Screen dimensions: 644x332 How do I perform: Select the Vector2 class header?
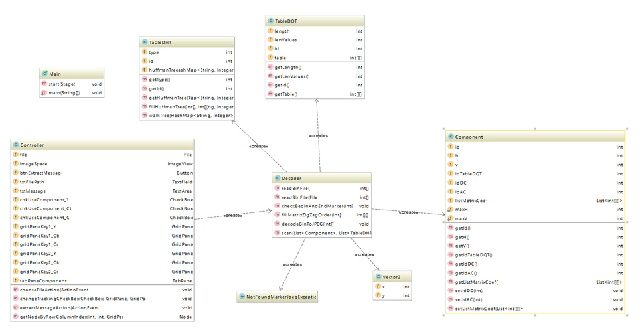(x=392, y=276)
